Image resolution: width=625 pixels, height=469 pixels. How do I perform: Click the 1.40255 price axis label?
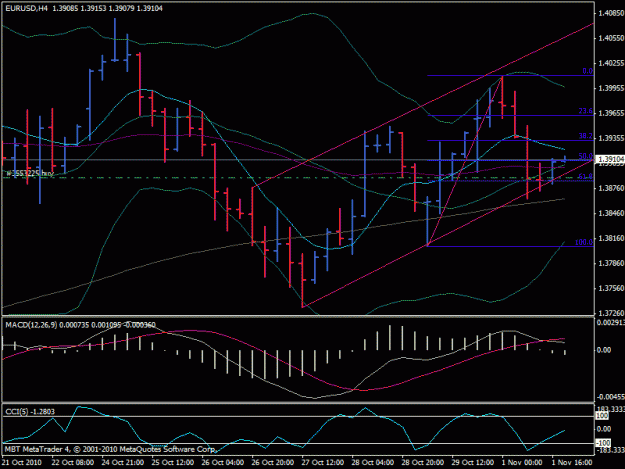[x=611, y=63]
